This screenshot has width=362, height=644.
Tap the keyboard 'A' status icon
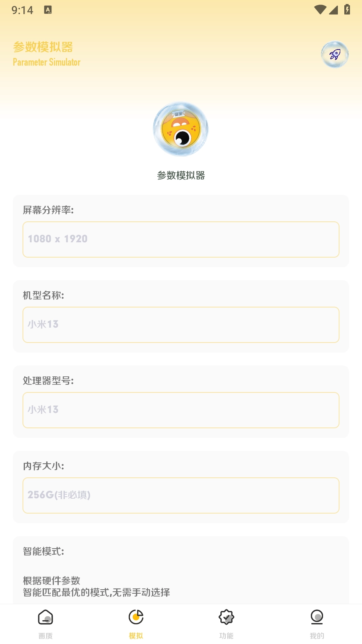pyautogui.click(x=48, y=10)
